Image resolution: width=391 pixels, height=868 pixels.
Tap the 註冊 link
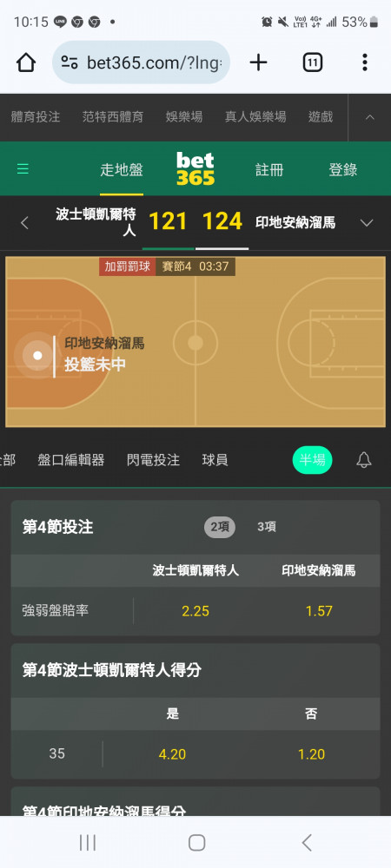point(269,169)
